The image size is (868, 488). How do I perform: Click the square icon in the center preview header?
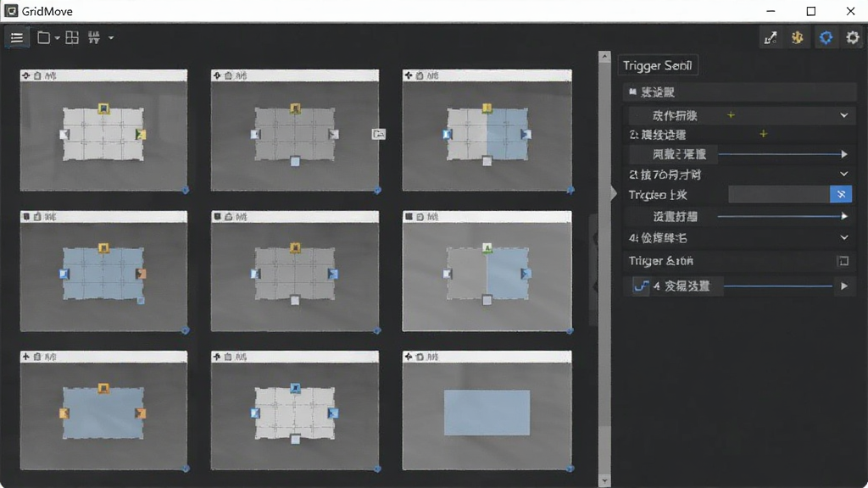[217, 216]
